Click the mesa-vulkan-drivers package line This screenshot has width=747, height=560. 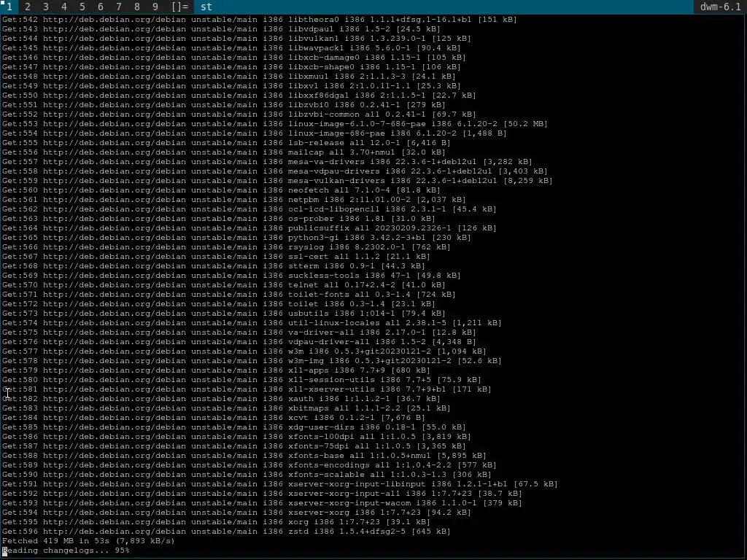tap(277, 181)
